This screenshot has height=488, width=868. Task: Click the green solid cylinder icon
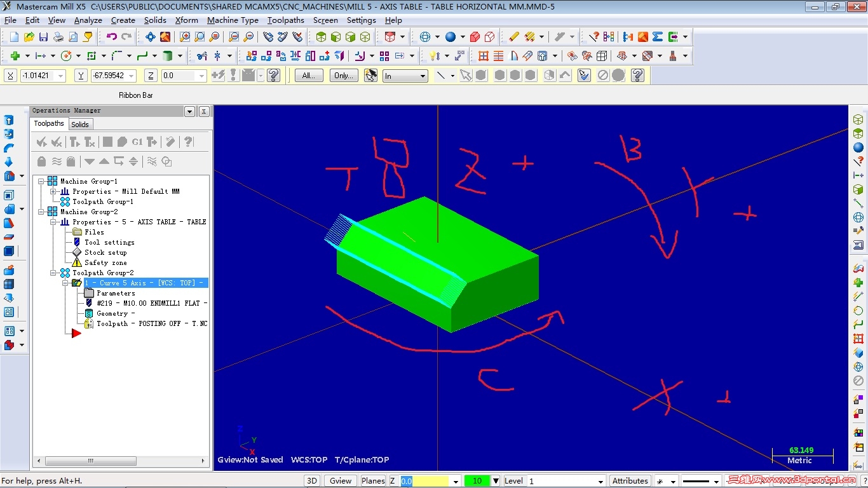[168, 56]
